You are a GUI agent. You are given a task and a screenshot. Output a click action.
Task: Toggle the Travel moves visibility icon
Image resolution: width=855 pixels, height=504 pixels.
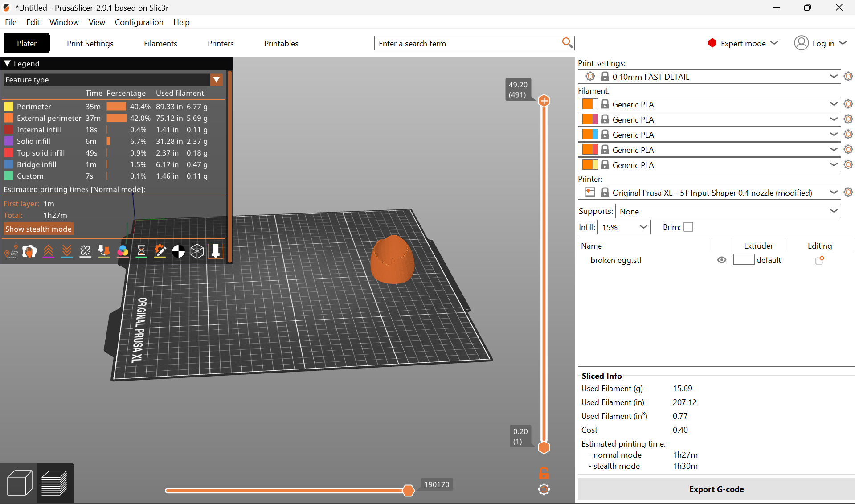(11, 252)
